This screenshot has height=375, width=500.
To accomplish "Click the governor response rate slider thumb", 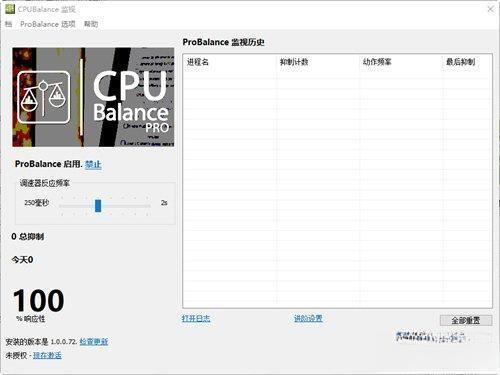I will click(98, 206).
